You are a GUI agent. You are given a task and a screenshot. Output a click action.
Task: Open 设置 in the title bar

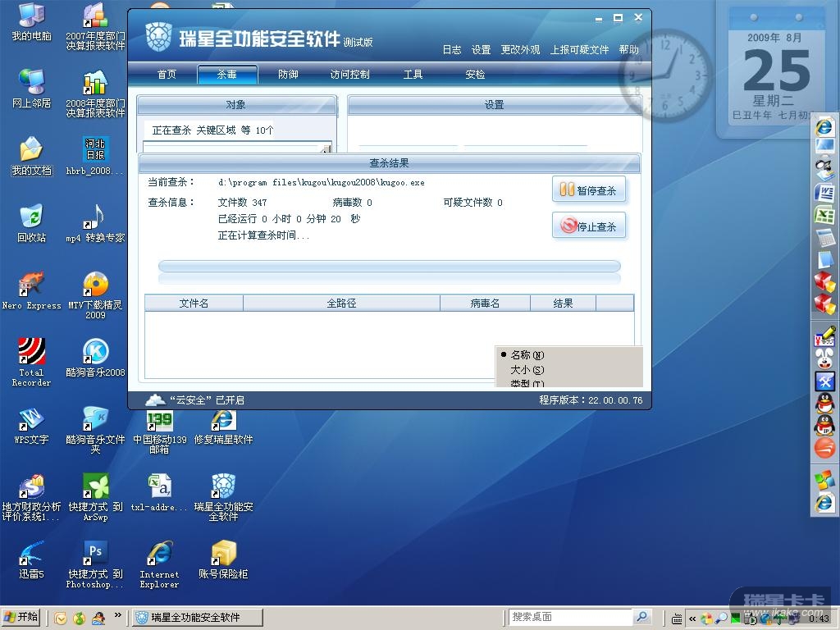click(481, 50)
